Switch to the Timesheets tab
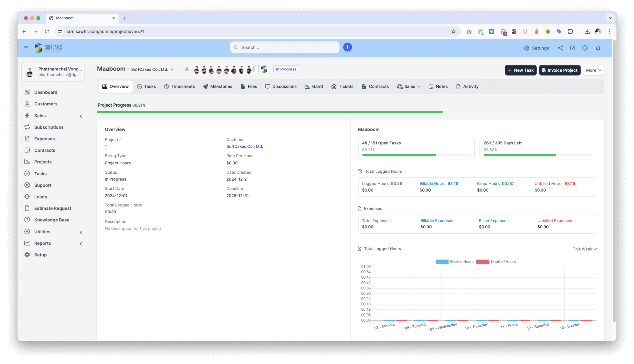Image resolution: width=634 pixels, height=364 pixels. click(x=179, y=87)
